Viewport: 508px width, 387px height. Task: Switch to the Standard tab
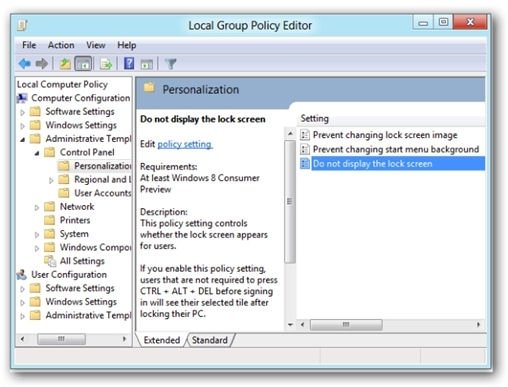click(210, 340)
